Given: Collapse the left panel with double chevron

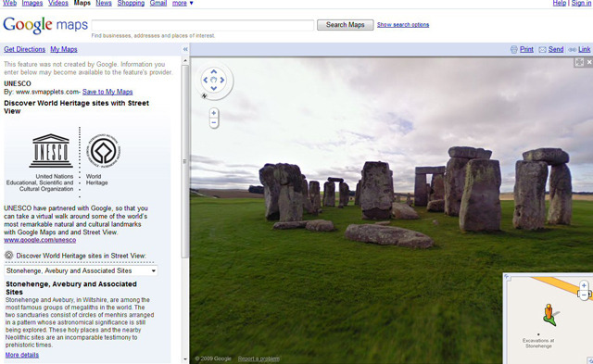Looking at the screenshot, I should pyautogui.click(x=185, y=49).
